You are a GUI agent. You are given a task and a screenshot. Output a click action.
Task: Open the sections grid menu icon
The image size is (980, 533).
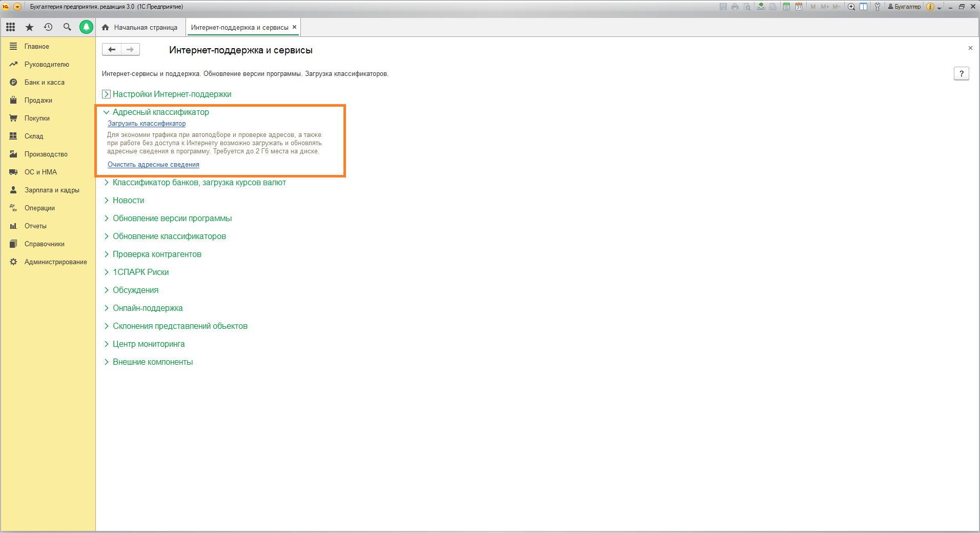[x=10, y=27]
